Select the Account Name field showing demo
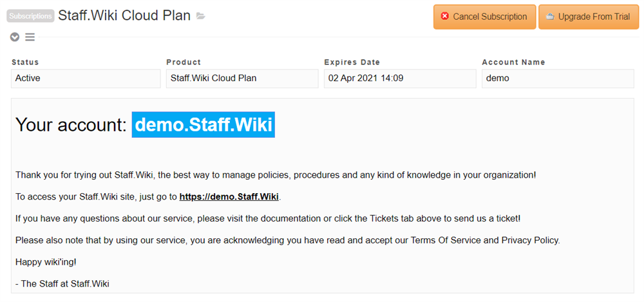The width and height of the screenshot is (644, 302). (x=558, y=79)
